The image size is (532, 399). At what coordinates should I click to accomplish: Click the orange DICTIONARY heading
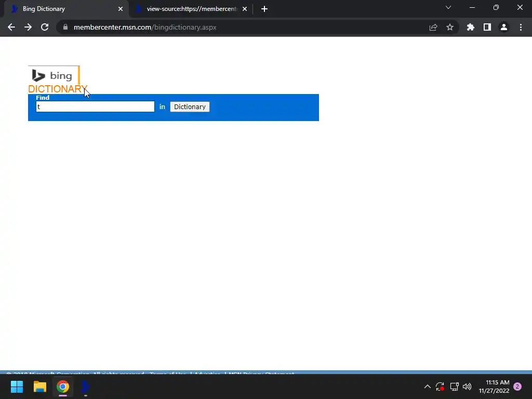(58, 89)
